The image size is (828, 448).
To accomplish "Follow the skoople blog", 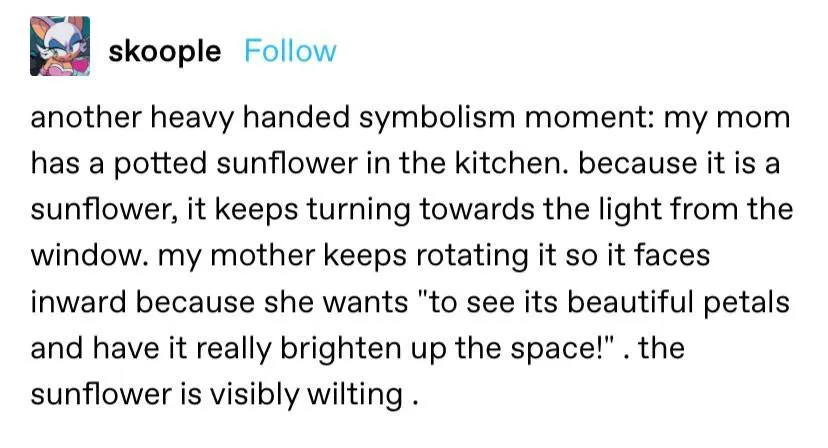I will tap(290, 51).
